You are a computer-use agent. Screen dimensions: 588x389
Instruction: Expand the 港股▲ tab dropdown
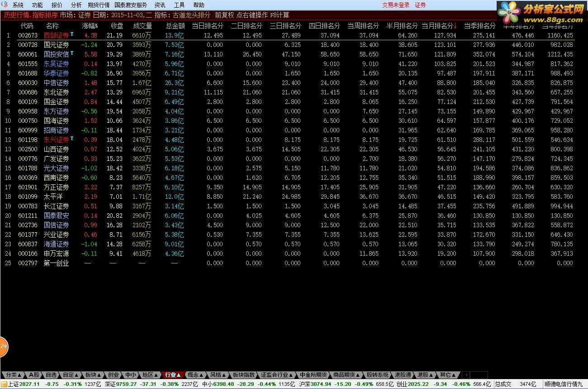(425, 375)
